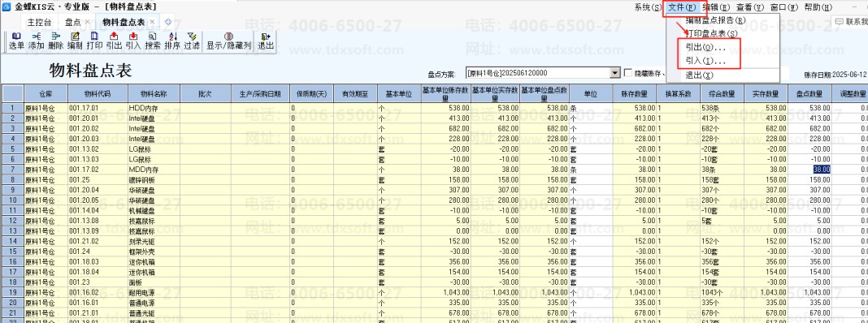Toggle the 隐藏账存 checkbox
868x323 pixels.
tap(628, 73)
